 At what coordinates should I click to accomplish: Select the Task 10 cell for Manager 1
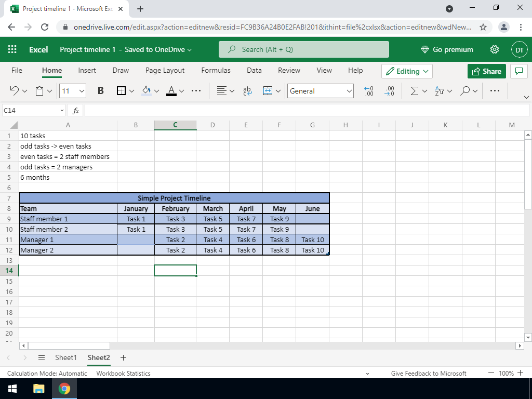tap(312, 240)
